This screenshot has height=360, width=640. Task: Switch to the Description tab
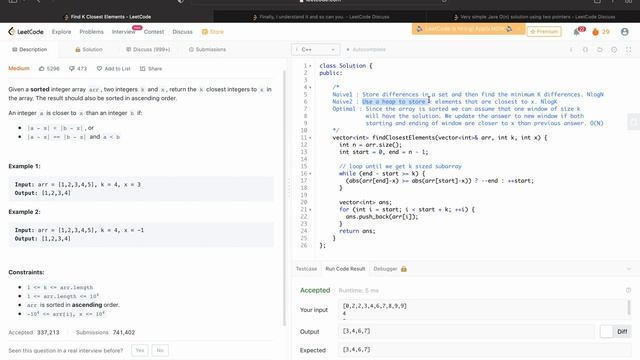[29, 49]
